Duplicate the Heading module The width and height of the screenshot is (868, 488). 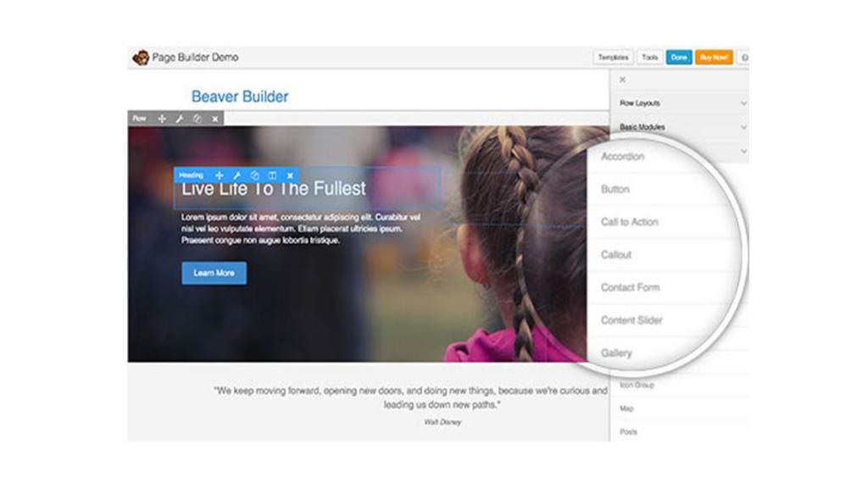(254, 175)
